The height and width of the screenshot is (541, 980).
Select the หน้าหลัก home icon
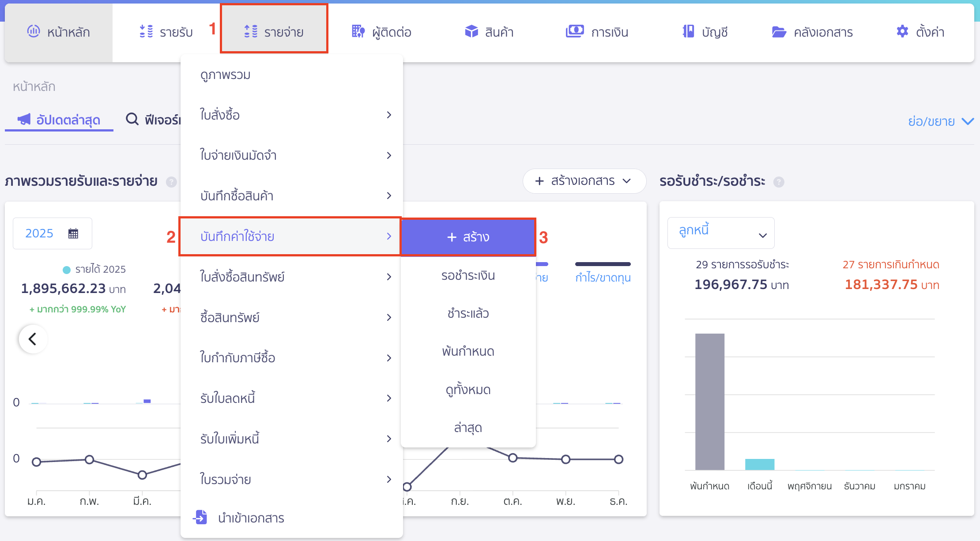coord(34,31)
